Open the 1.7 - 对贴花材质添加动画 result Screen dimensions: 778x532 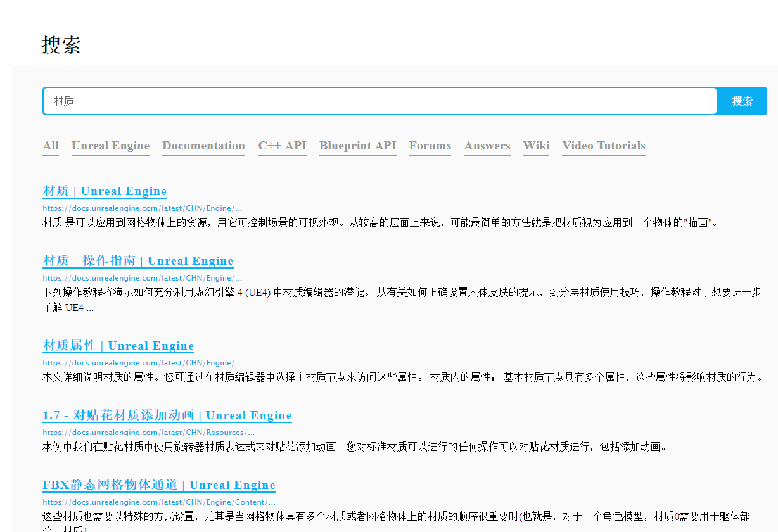coord(167,415)
